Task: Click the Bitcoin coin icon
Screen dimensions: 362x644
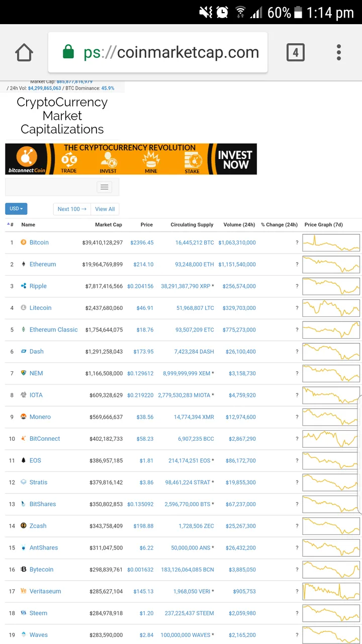Action: pyautogui.click(x=23, y=242)
